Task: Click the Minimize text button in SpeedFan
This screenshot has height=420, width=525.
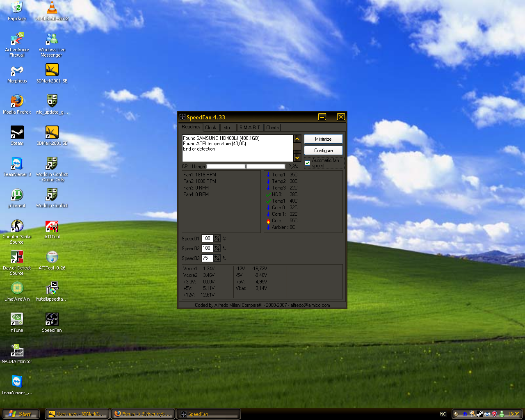Action: pos(323,139)
